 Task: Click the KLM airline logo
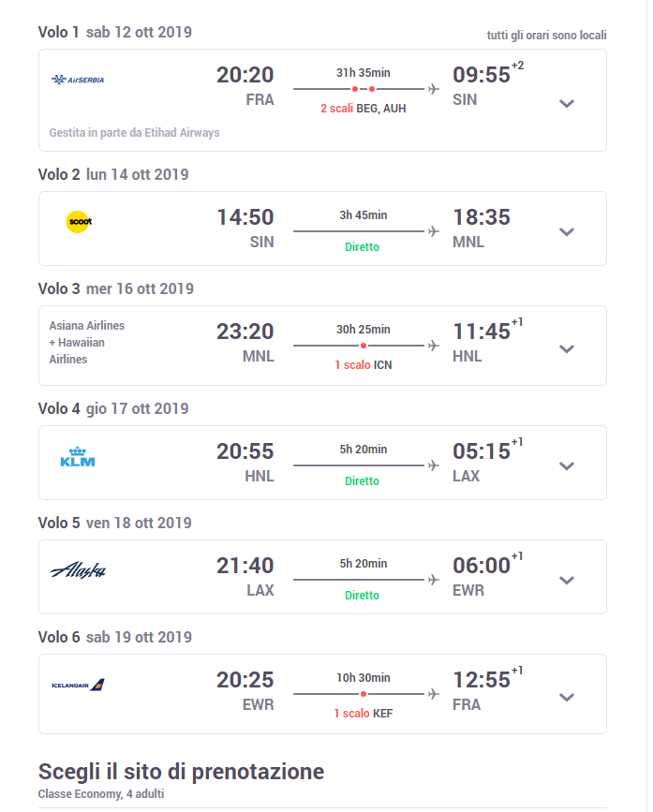pos(78,458)
